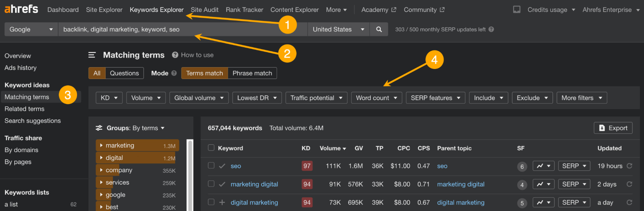Click the Export button
Viewport: 644px width, 211px height.
click(x=613, y=128)
